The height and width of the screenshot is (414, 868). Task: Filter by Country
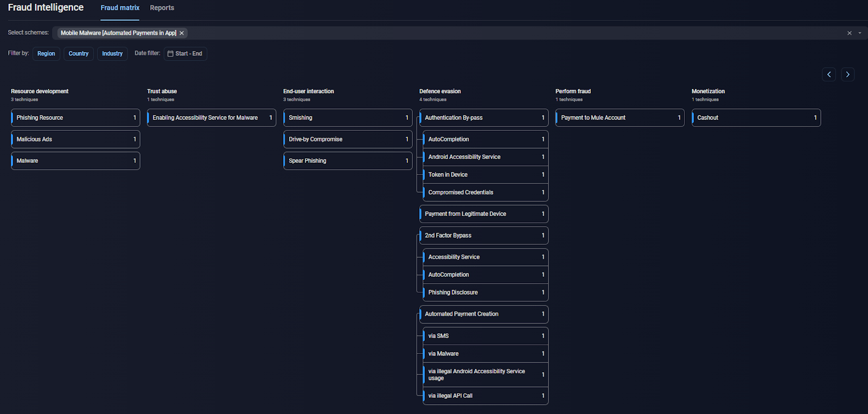point(79,54)
